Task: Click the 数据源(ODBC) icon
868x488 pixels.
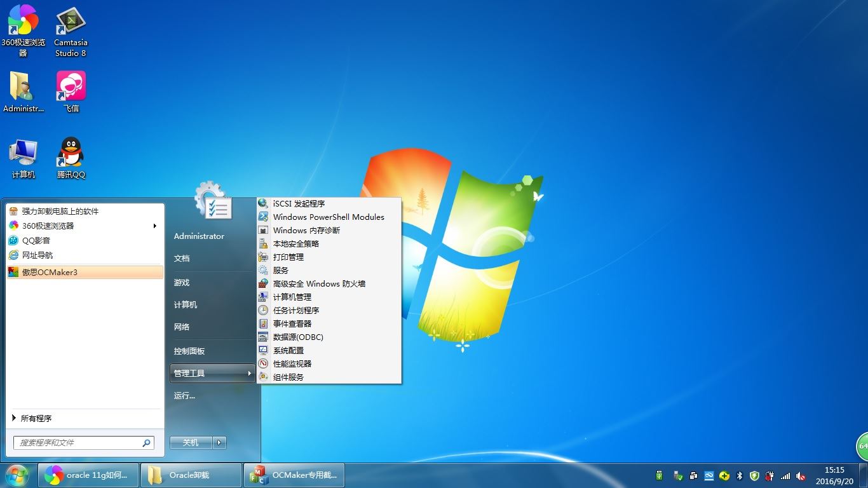Action: pyautogui.click(x=262, y=337)
